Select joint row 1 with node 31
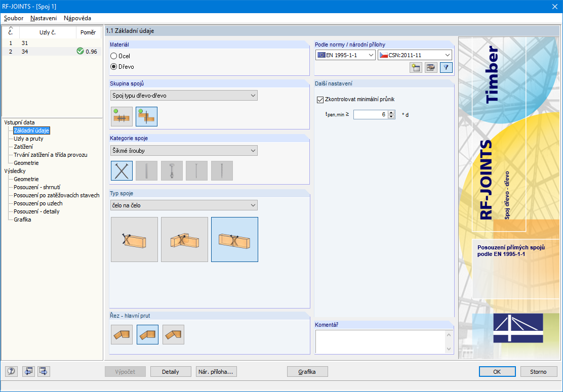This screenshot has width=563, height=392. (52, 43)
